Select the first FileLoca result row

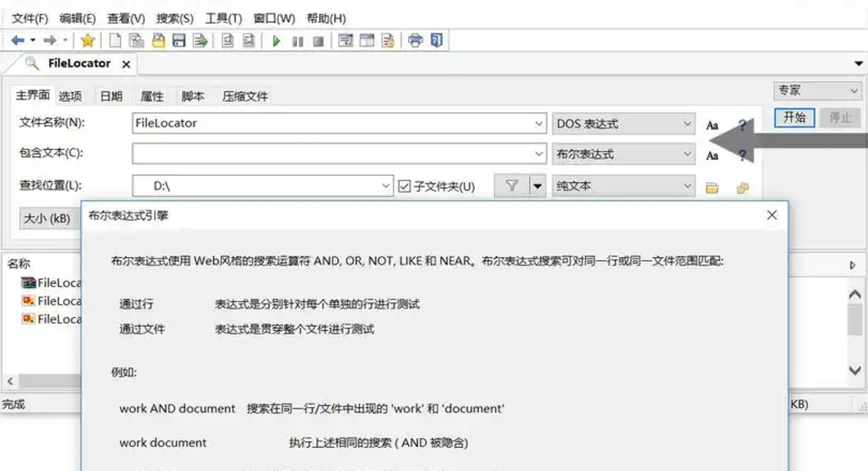(x=51, y=283)
